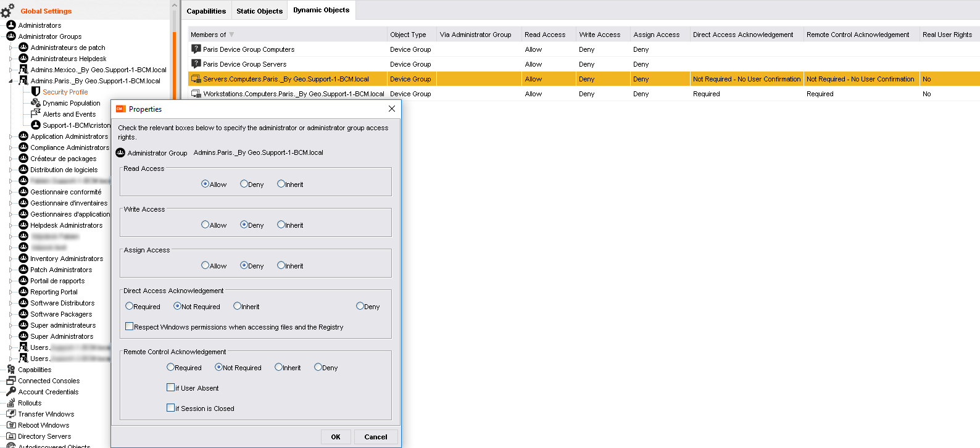Set Assign Access to Inherit

(281, 265)
